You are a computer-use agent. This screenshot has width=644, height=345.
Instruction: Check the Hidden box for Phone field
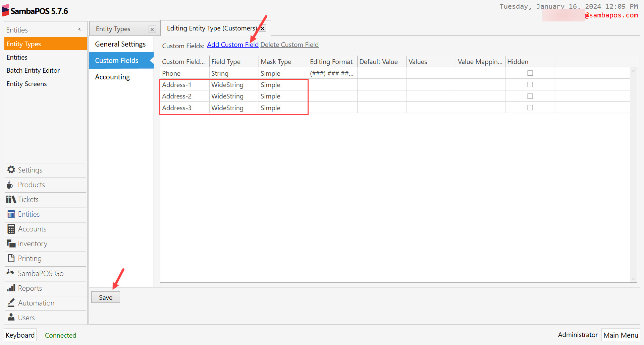[530, 73]
